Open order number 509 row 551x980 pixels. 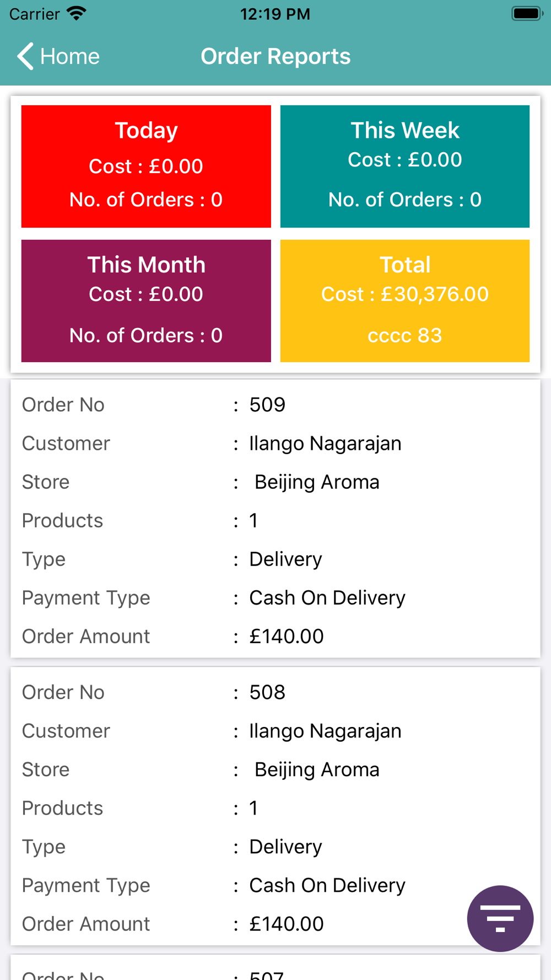click(275, 405)
